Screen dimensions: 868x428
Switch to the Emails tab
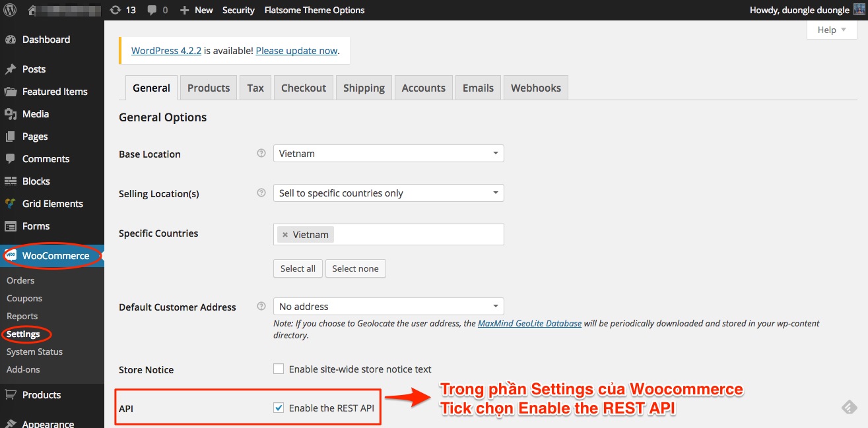point(479,88)
